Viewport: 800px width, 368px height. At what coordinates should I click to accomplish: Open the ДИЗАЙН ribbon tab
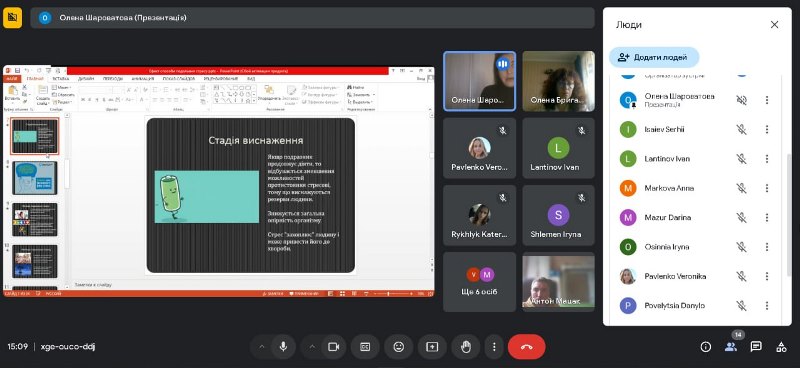click(86, 79)
